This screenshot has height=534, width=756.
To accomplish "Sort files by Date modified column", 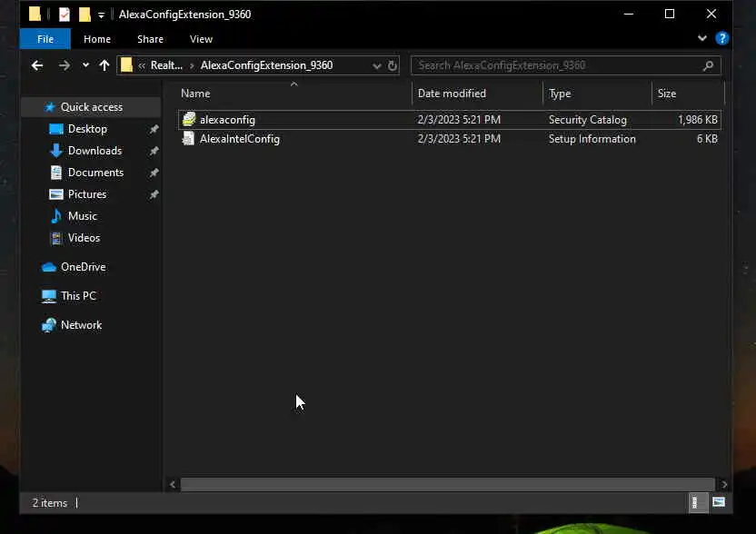I will tap(477, 94).
